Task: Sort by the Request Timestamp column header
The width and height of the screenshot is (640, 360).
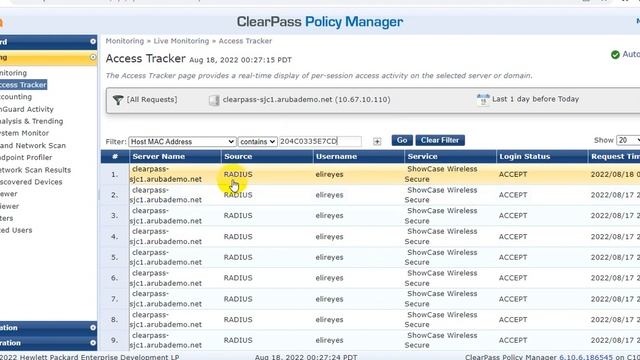Action: [614, 157]
